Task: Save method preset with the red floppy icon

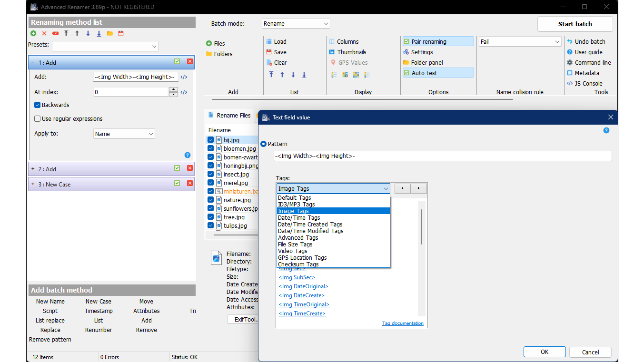Action: (121, 33)
